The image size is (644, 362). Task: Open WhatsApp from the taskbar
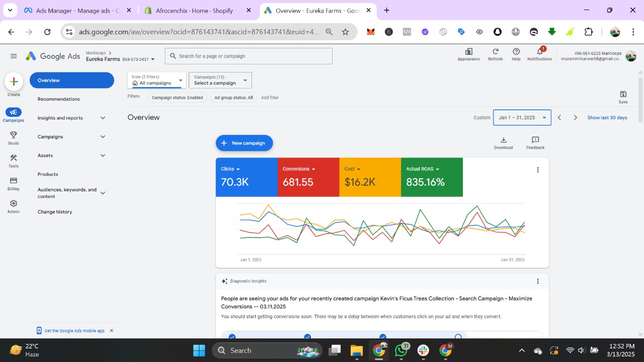pos(402,350)
